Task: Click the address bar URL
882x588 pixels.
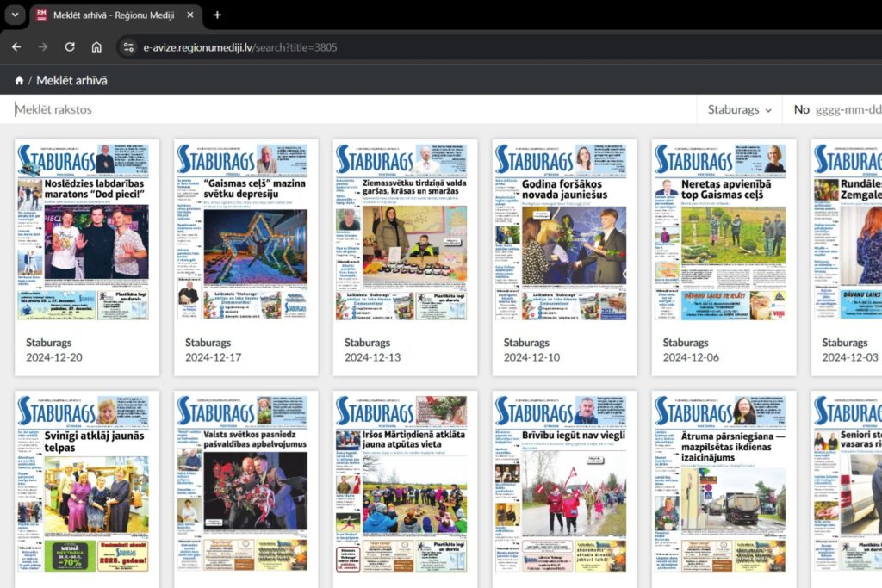Action: pyautogui.click(x=240, y=47)
